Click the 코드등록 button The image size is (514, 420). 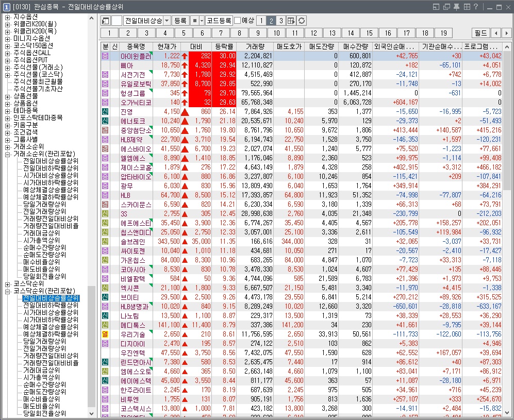coord(219,21)
